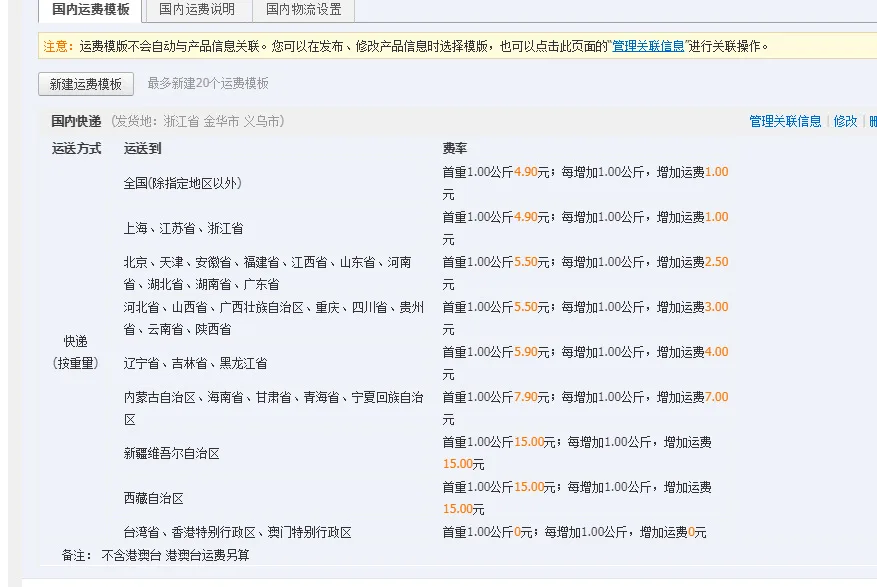The height and width of the screenshot is (587, 877).
Task: Click the 台湾省 rate showing 0元
Action: 574,532
